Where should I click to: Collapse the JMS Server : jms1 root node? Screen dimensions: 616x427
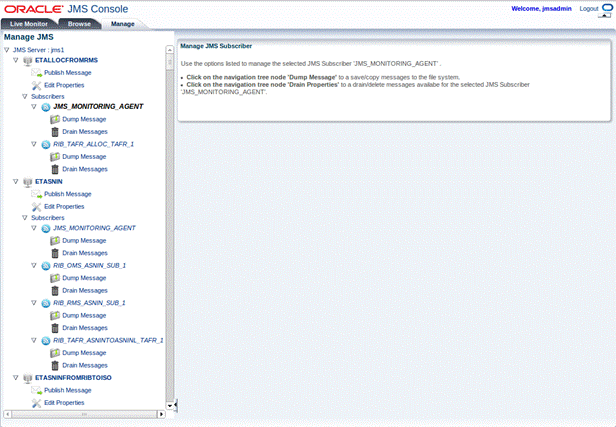point(7,50)
